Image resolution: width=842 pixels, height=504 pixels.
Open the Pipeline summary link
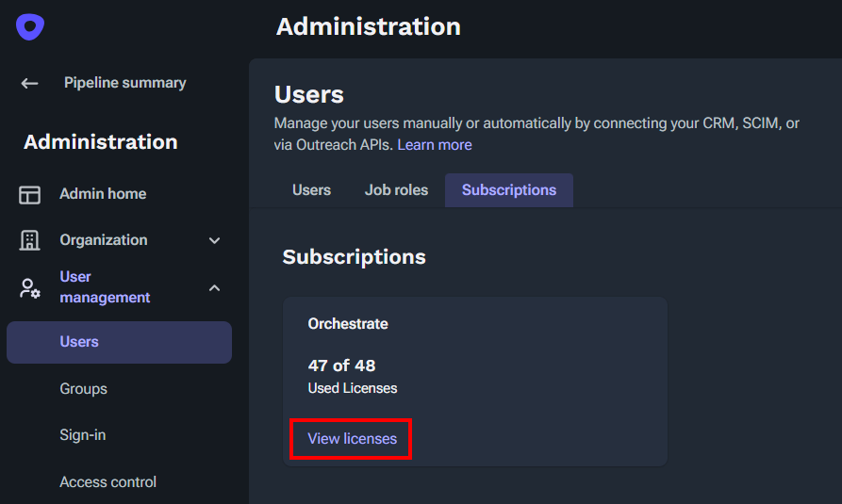tap(125, 83)
